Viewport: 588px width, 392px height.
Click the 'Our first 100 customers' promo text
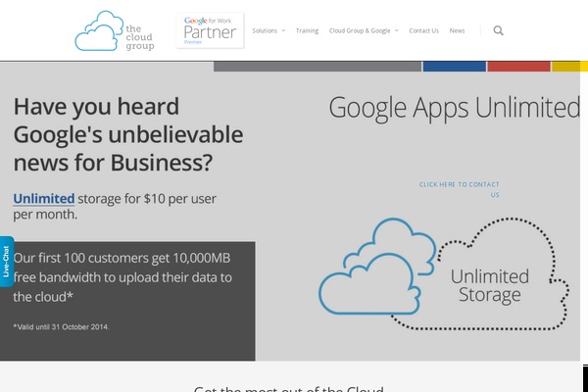click(x=122, y=277)
